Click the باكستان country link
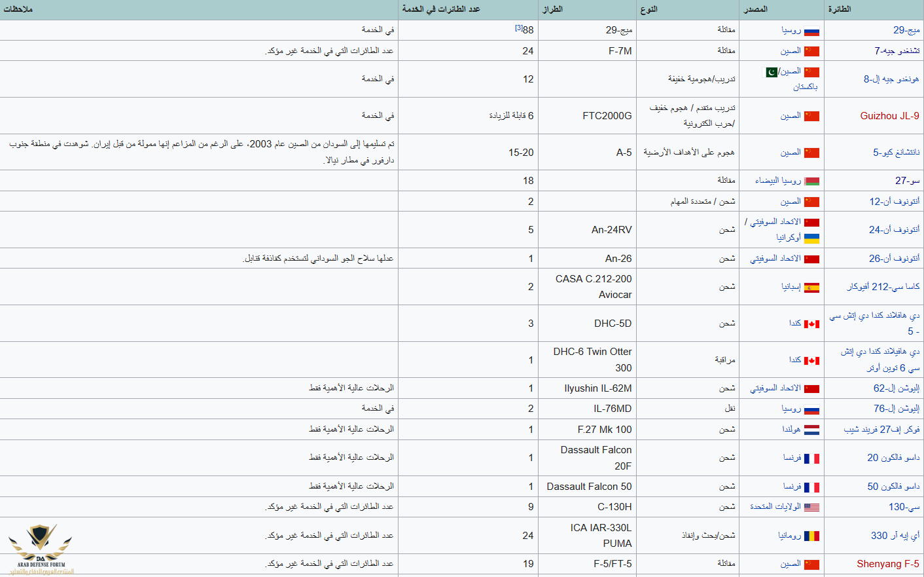924x577 pixels. click(805, 87)
